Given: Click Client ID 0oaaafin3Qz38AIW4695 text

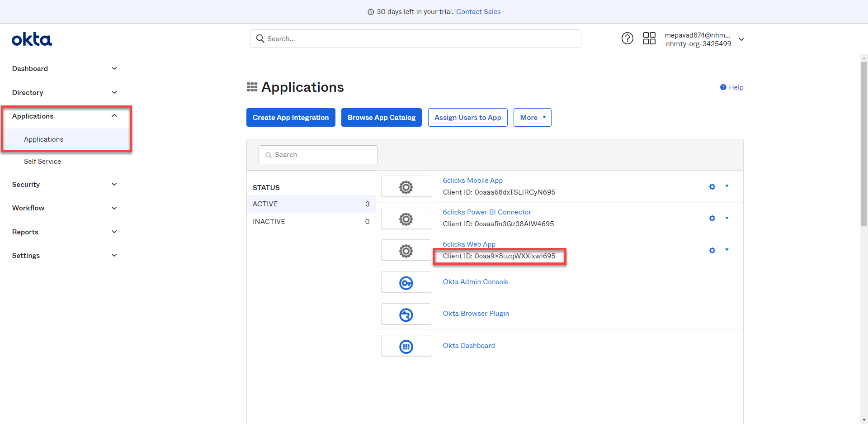Looking at the screenshot, I should [498, 224].
